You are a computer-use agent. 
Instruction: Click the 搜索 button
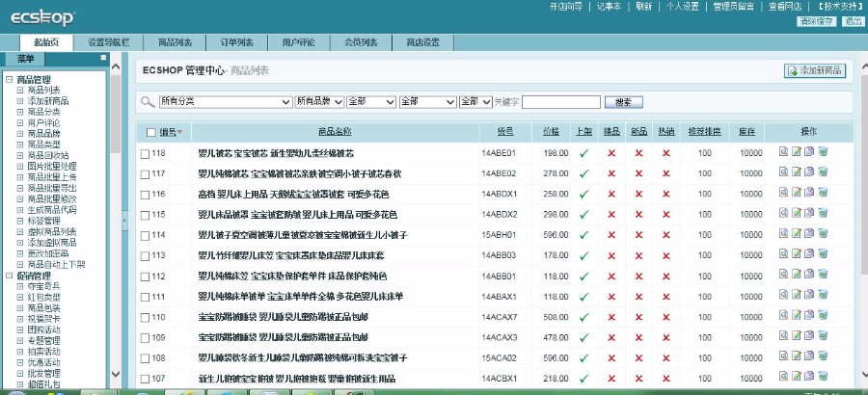pos(623,102)
